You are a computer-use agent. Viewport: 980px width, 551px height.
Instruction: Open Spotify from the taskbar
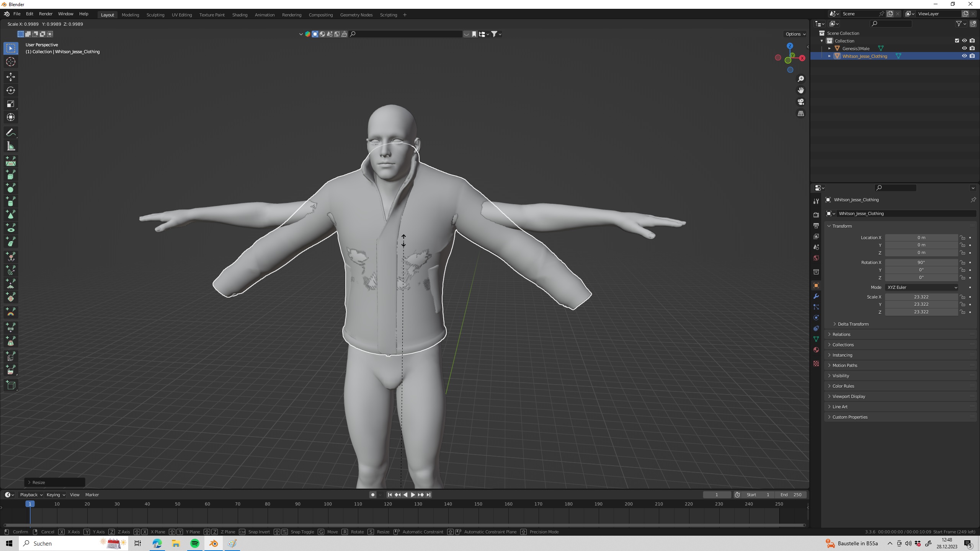click(194, 543)
